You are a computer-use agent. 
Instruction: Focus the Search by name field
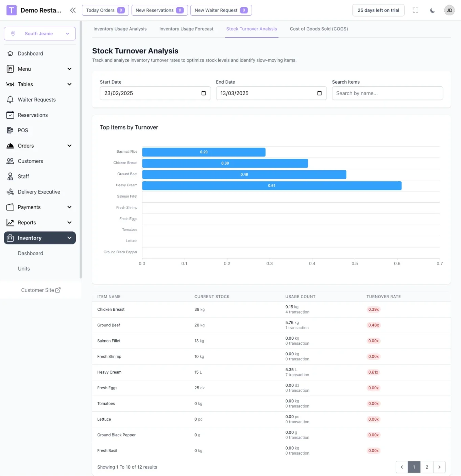387,93
